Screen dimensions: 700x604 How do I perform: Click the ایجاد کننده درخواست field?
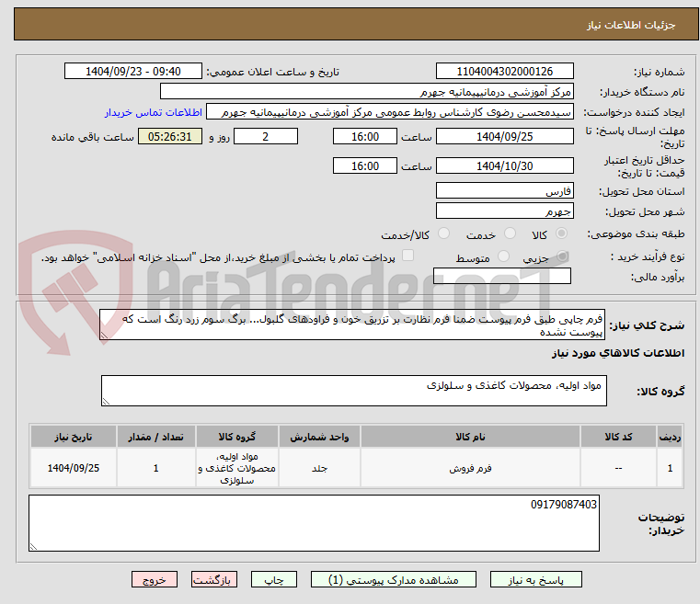(390, 112)
